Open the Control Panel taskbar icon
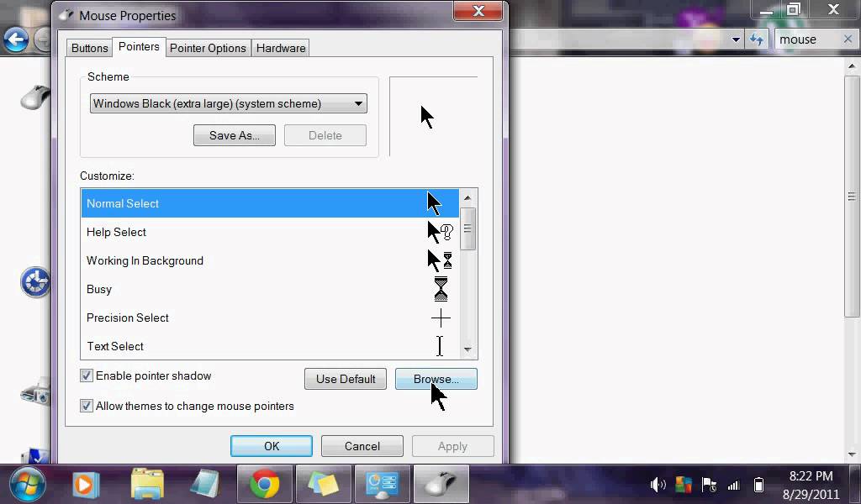Viewport: 861px width, 504px height. 383,485
